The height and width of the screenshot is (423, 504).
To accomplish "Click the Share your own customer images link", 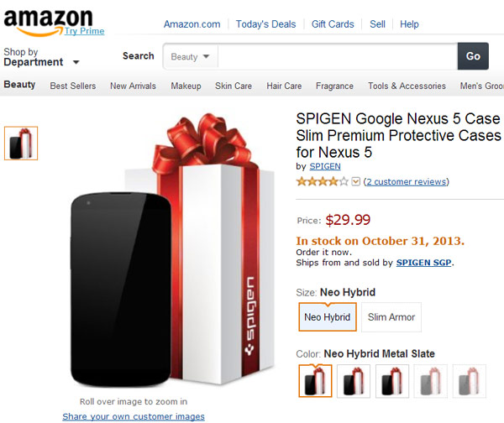I will (x=134, y=416).
